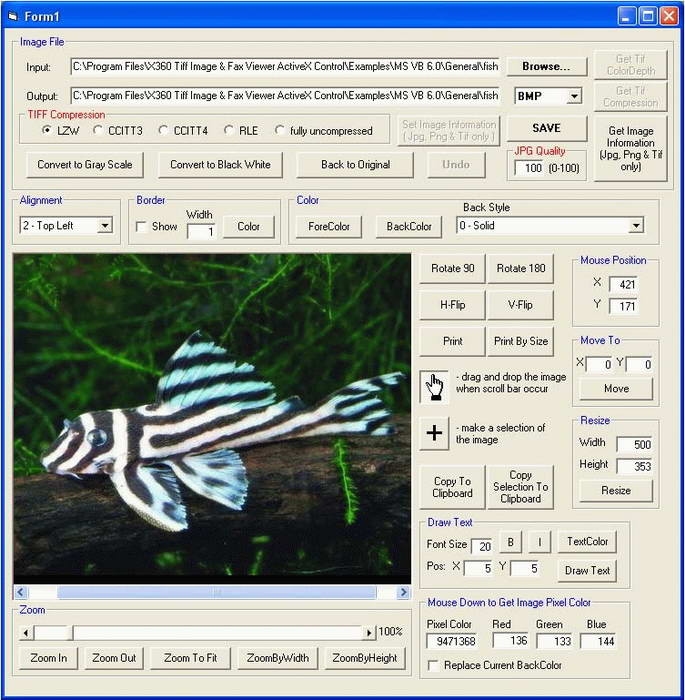The image size is (685, 700).
Task: Expand the Alignment Top Left dropdown
Action: [x=104, y=225]
